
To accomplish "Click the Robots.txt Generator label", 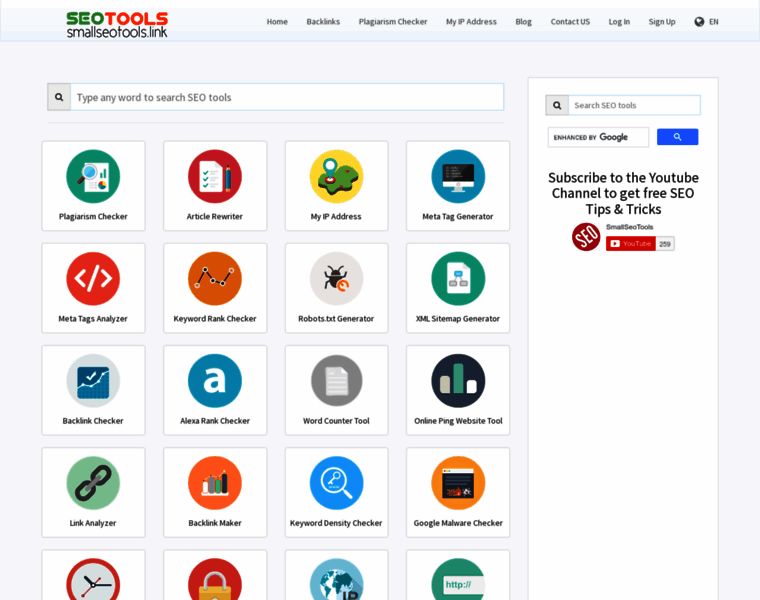I will 336,319.
